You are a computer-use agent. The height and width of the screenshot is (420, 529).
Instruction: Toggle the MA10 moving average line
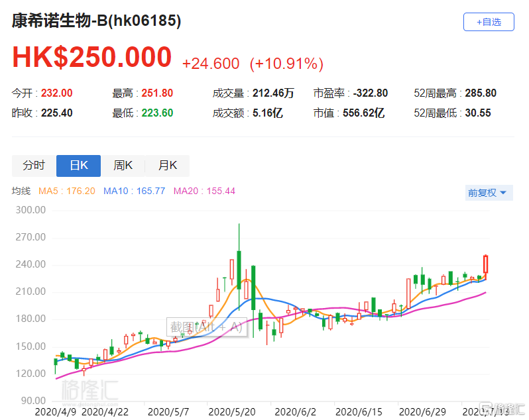pos(135,191)
